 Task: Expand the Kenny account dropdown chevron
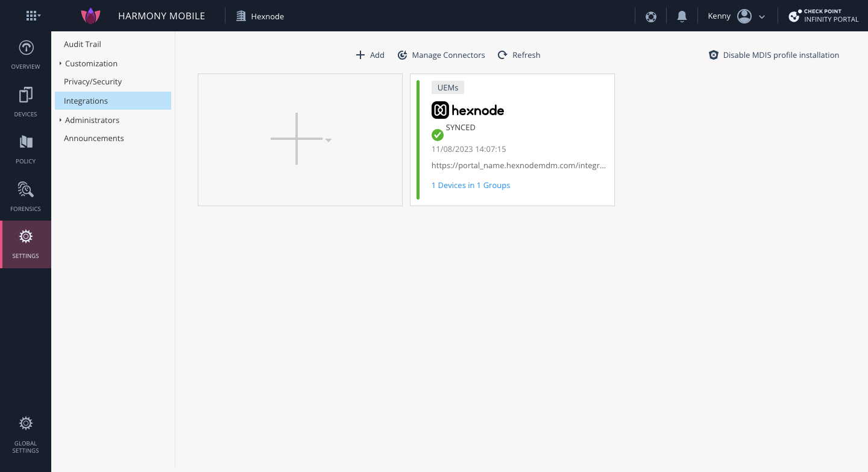[x=762, y=17]
